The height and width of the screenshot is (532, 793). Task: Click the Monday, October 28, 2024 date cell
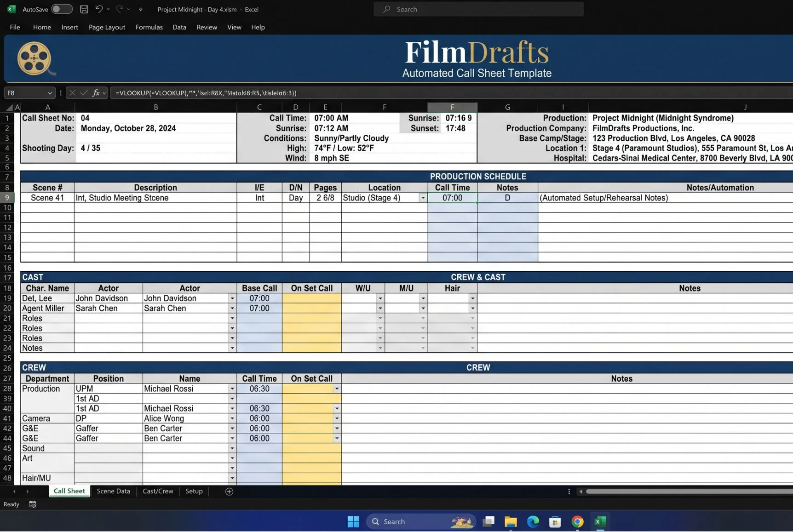tap(156, 128)
